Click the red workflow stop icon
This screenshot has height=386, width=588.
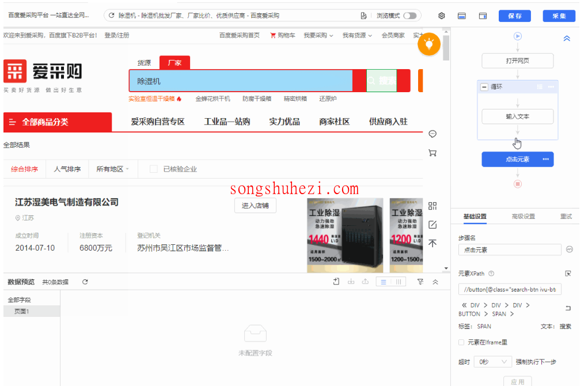tap(518, 184)
